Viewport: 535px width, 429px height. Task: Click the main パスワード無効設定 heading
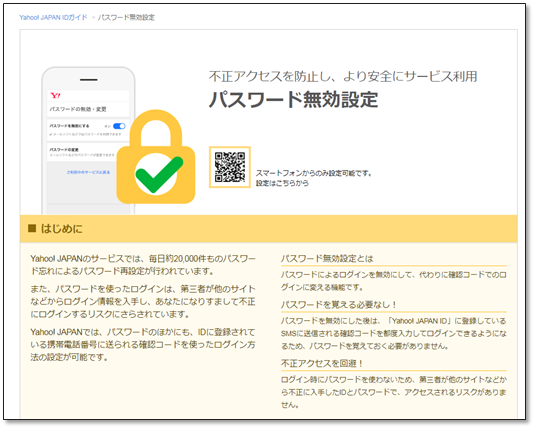coord(293,100)
